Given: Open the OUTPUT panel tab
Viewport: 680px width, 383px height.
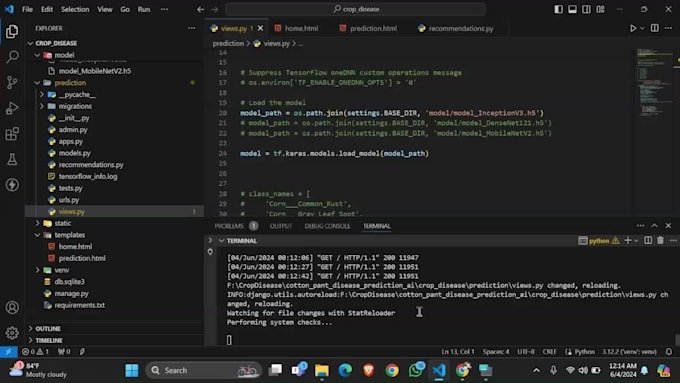Looking at the screenshot, I should (281, 226).
